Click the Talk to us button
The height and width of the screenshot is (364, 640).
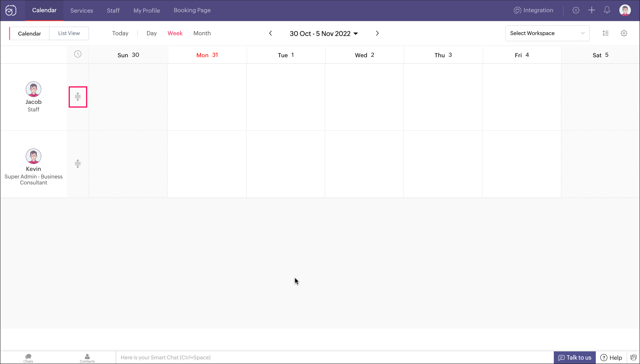point(574,358)
